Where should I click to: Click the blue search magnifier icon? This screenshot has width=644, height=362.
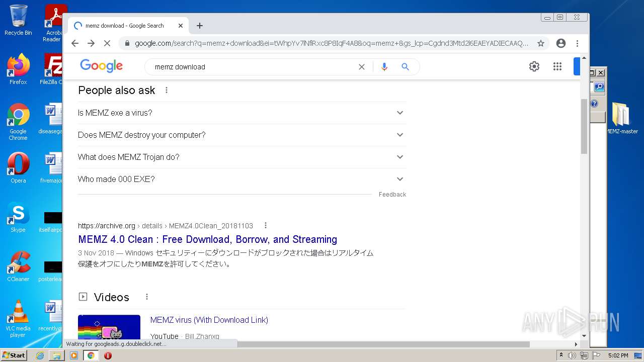(x=406, y=67)
